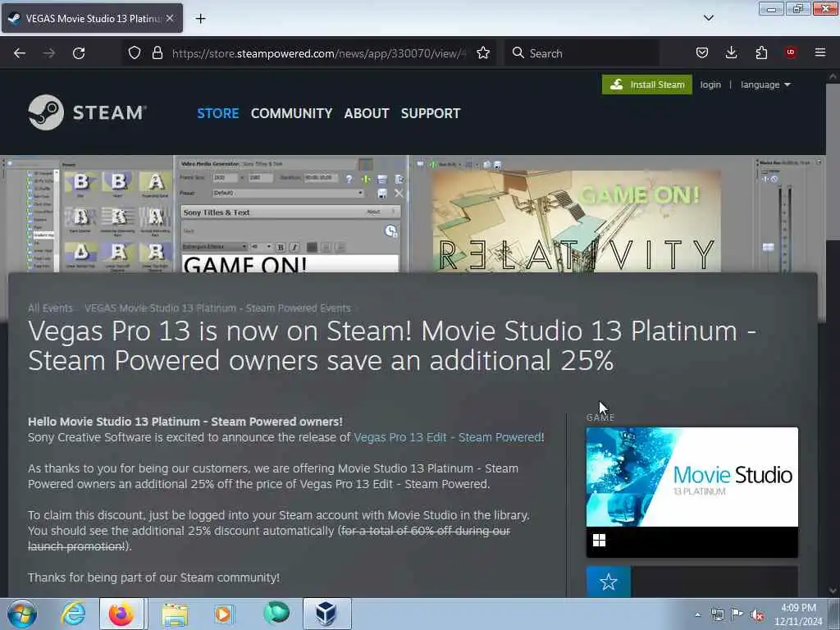Image resolution: width=840 pixels, height=630 pixels.
Task: Launch Internet Explorer from taskbar
Action: (73, 614)
